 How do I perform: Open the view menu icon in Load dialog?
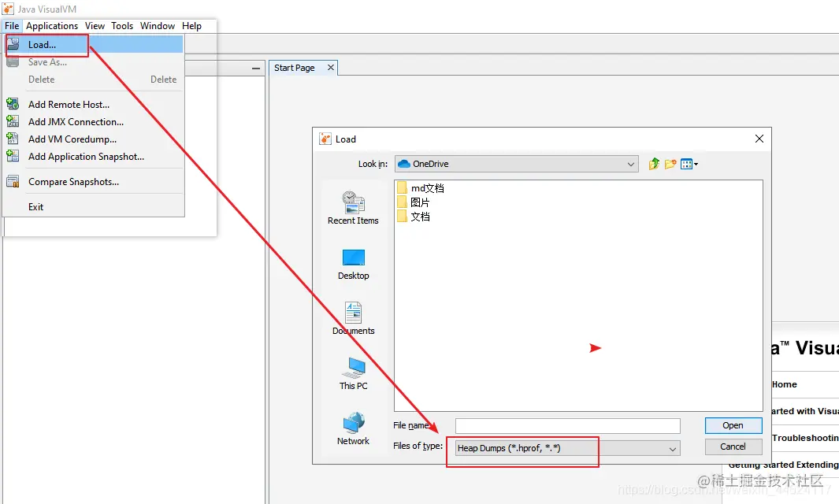pyautogui.click(x=689, y=164)
